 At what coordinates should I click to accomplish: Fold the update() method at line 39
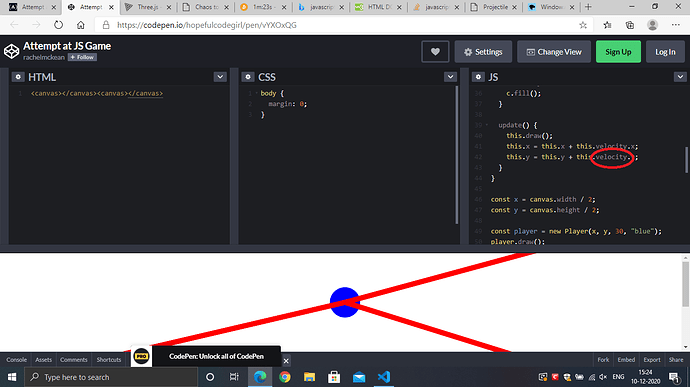(487, 125)
